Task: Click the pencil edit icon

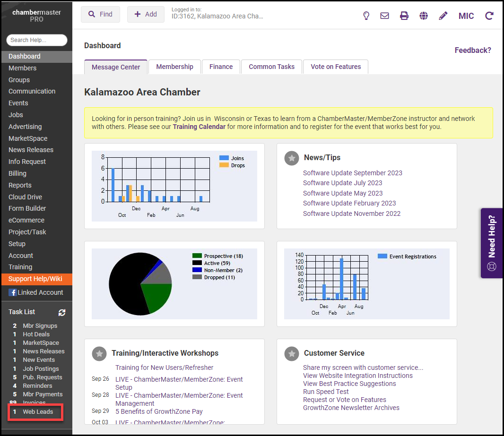Action: pos(443,16)
